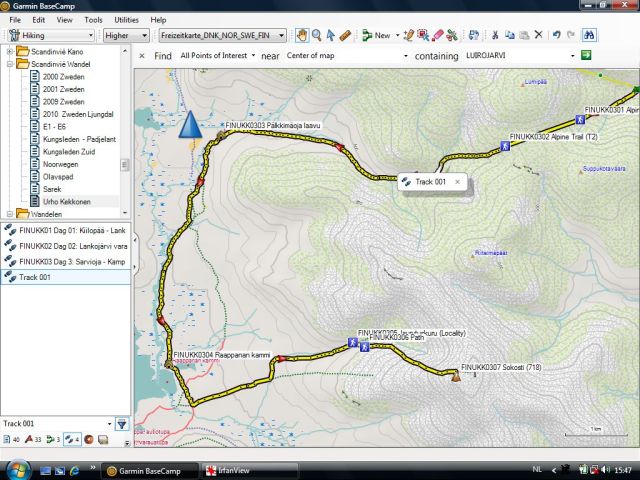Click the New button in toolbar

[x=376, y=35]
